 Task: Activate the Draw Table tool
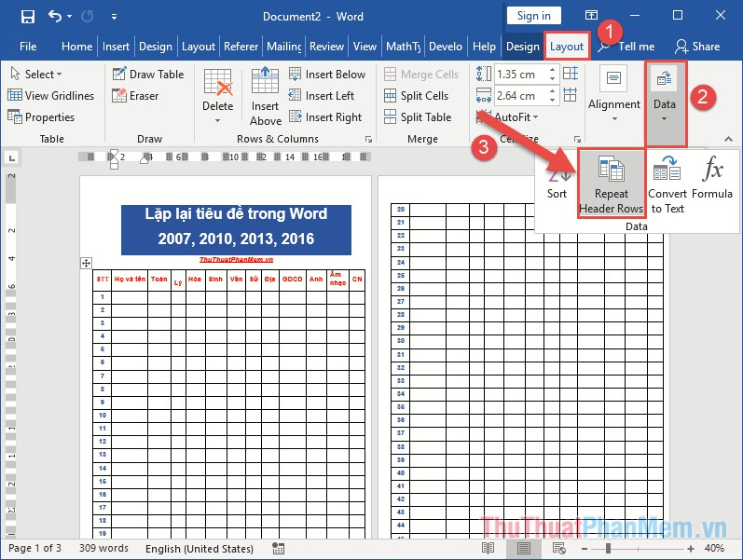pyautogui.click(x=148, y=75)
